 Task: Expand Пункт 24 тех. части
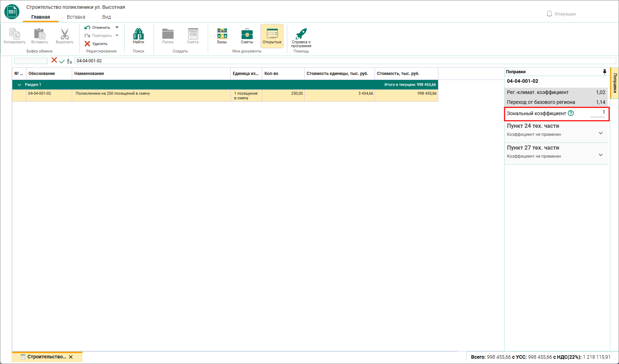tap(601, 133)
